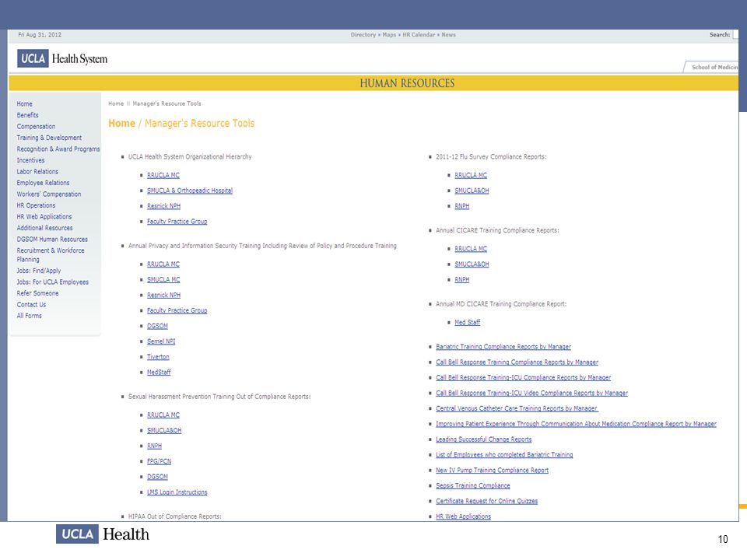Open Workers' Compensation in the sidebar
The width and height of the screenshot is (747, 560).
point(48,194)
